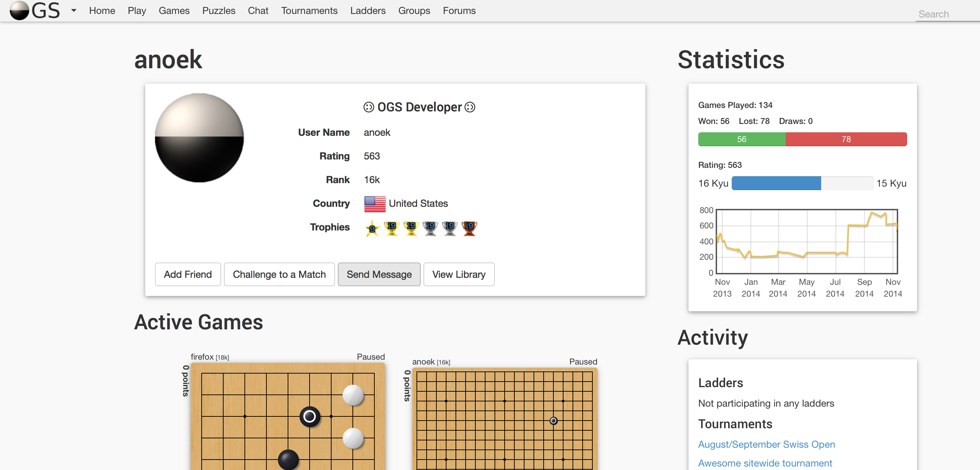The image size is (980, 470).
Task: Expand the dropdown arrow beside OGS logo
Action: point(74,10)
